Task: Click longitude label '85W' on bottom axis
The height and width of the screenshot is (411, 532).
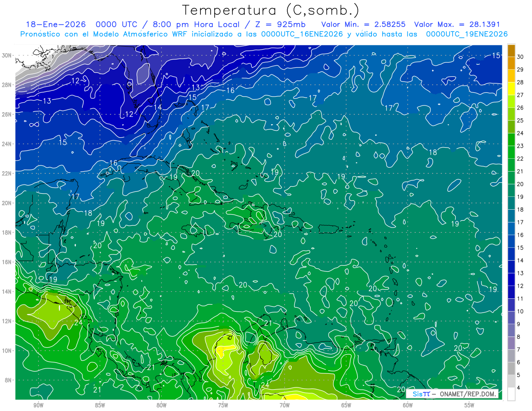Action: click(x=100, y=406)
